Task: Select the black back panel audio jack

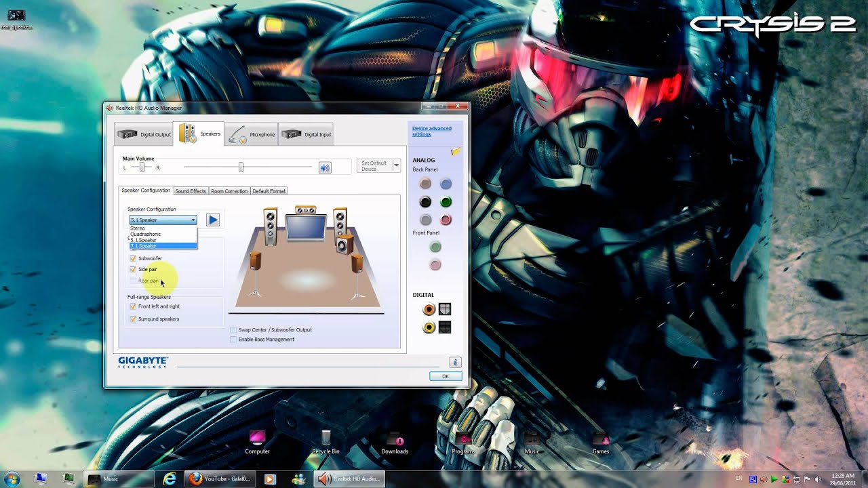Action: point(425,202)
